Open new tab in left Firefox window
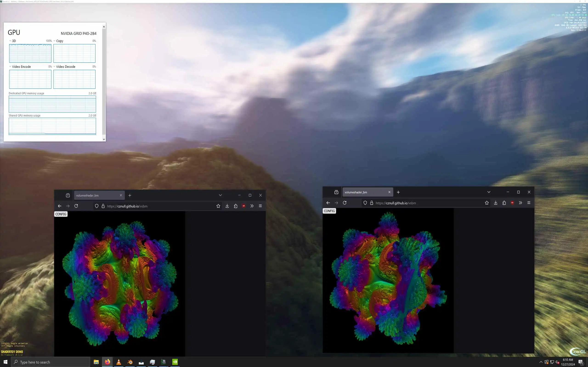Screen dimensions: 588x367 click(x=130, y=195)
